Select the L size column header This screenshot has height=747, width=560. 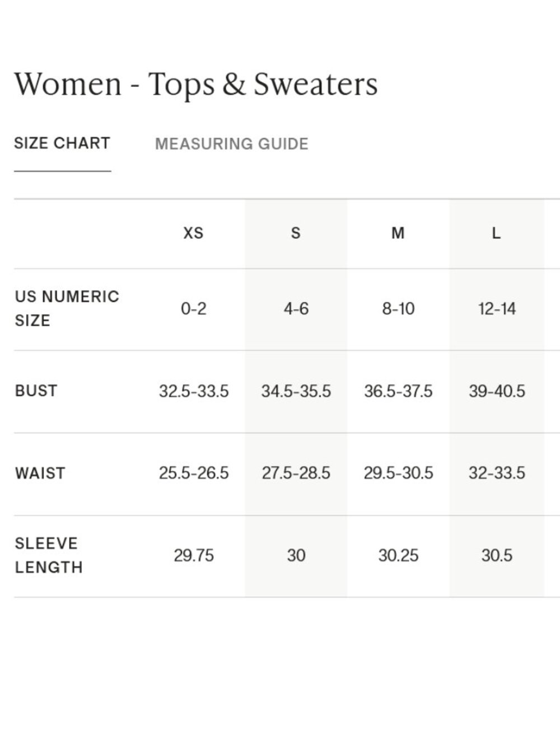(496, 233)
